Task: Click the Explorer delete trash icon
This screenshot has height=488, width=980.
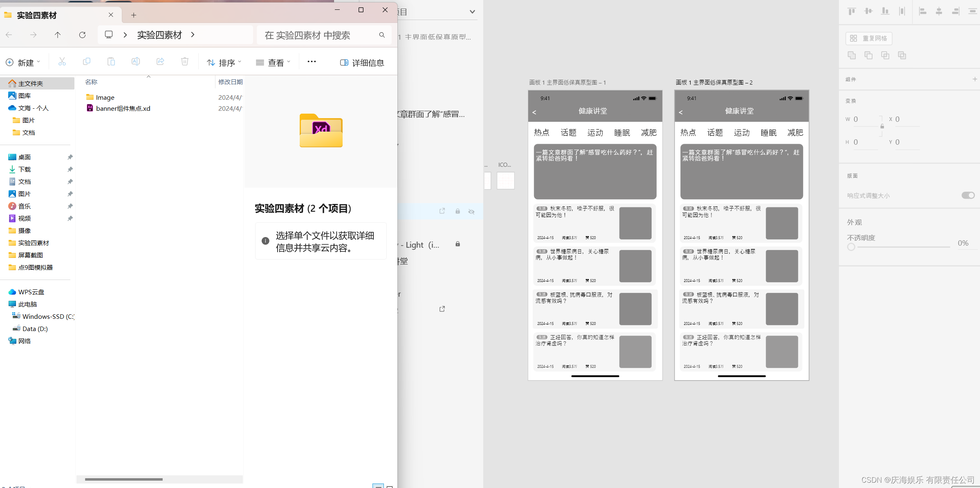Action: (x=185, y=62)
